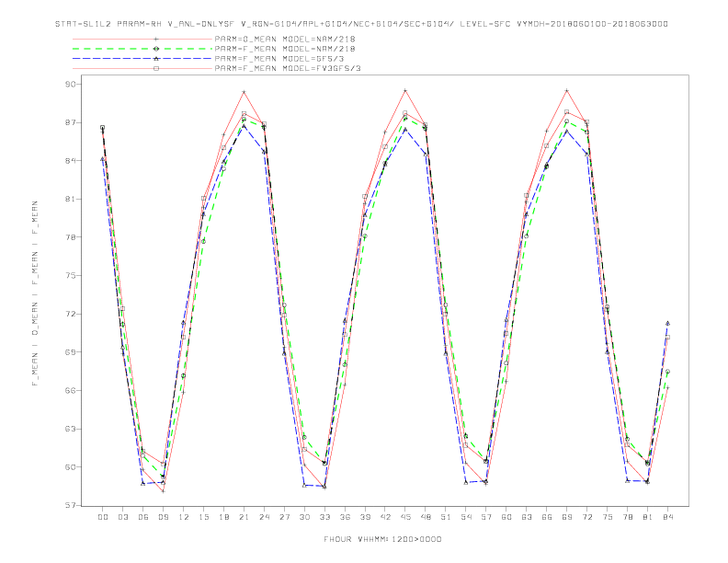Click x-axis tick label 75
This screenshot has height=563, width=728.
[x=608, y=517]
